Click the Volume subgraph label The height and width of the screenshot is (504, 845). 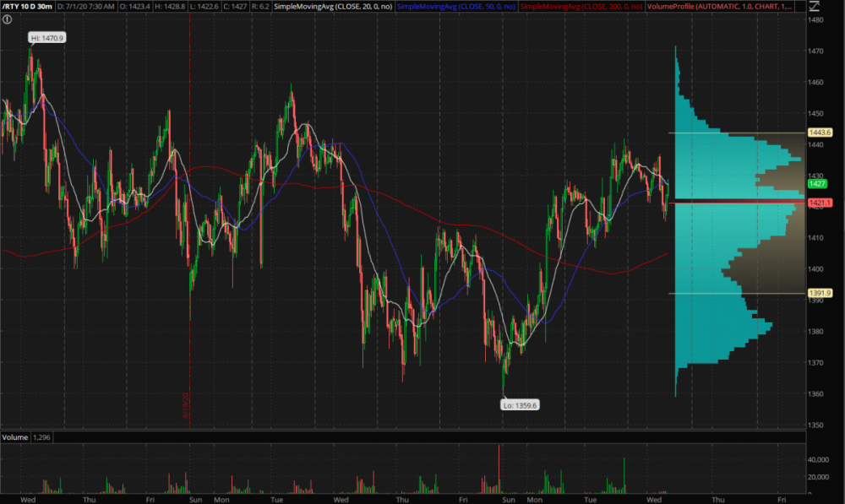[x=14, y=437]
